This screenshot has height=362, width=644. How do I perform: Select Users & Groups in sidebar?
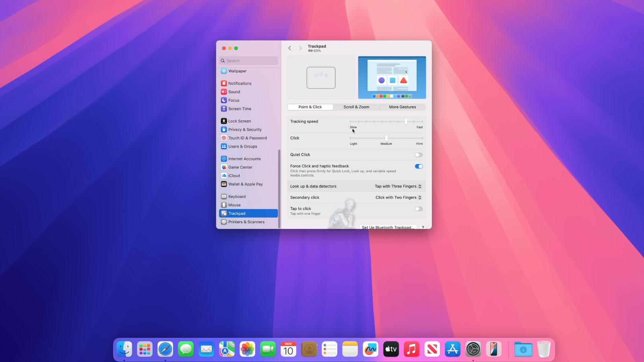pos(248,146)
